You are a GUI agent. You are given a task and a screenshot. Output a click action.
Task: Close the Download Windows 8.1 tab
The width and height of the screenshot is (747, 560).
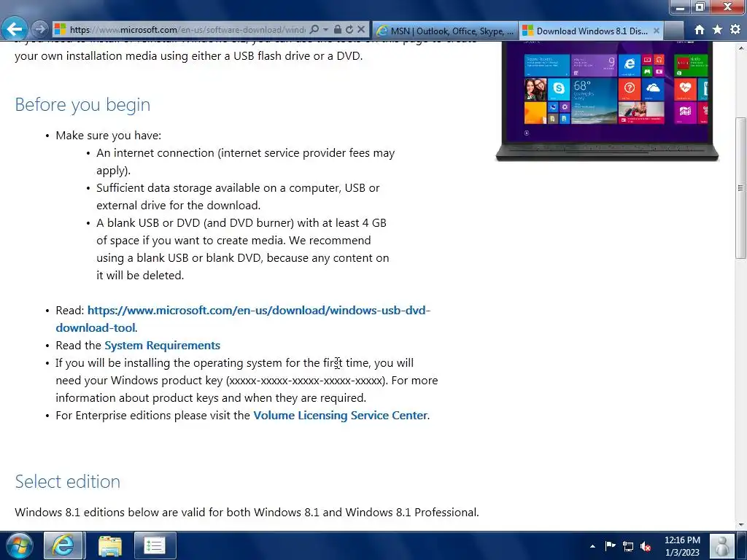656,31
